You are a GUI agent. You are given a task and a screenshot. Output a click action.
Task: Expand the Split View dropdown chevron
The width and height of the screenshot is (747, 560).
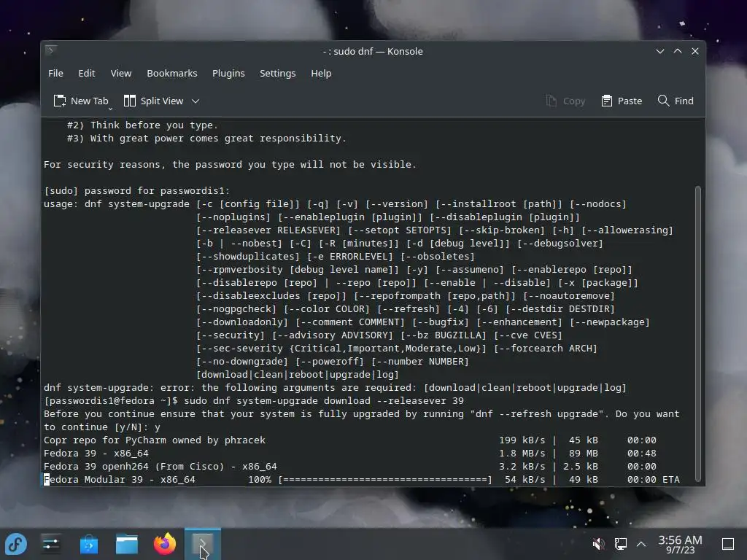tap(196, 101)
